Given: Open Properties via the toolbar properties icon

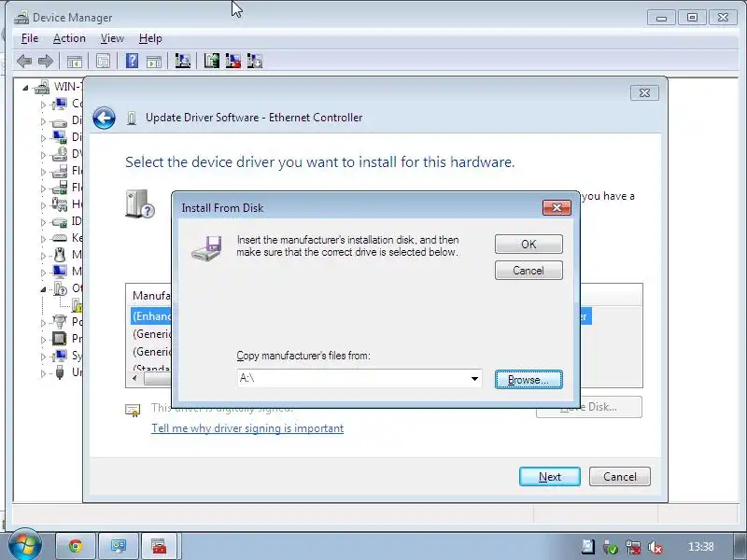Looking at the screenshot, I should pos(103,61).
